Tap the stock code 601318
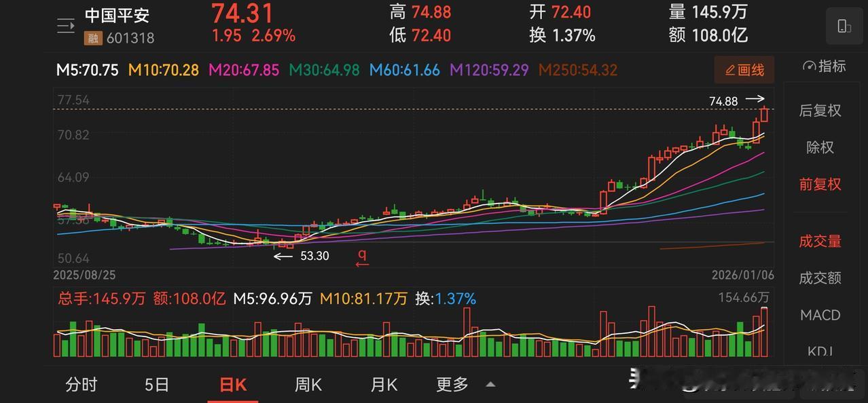Image resolution: width=868 pixels, height=403 pixels. point(130,38)
